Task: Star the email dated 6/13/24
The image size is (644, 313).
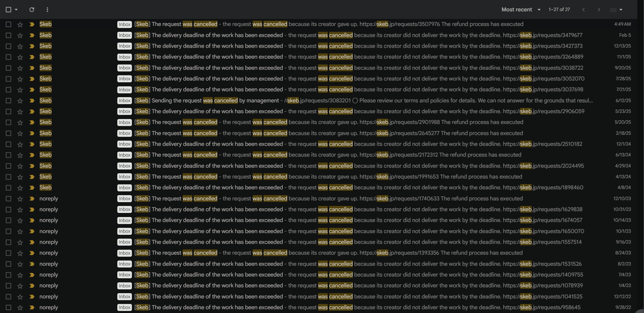Action: (20, 155)
